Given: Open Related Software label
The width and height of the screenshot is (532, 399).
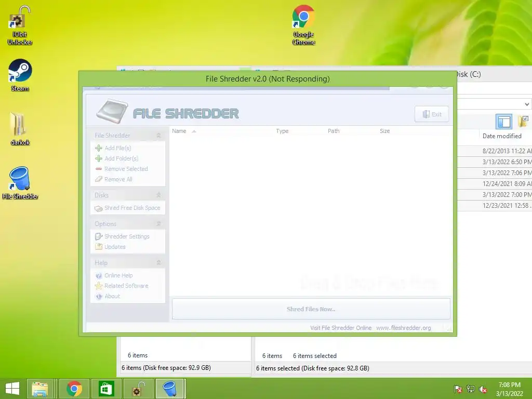Looking at the screenshot, I should pyautogui.click(x=126, y=286).
